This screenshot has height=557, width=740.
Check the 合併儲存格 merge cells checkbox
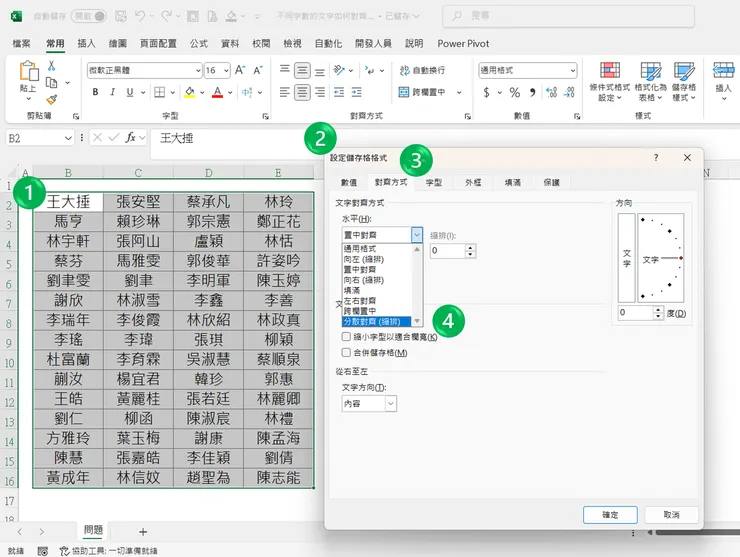pyautogui.click(x=346, y=352)
